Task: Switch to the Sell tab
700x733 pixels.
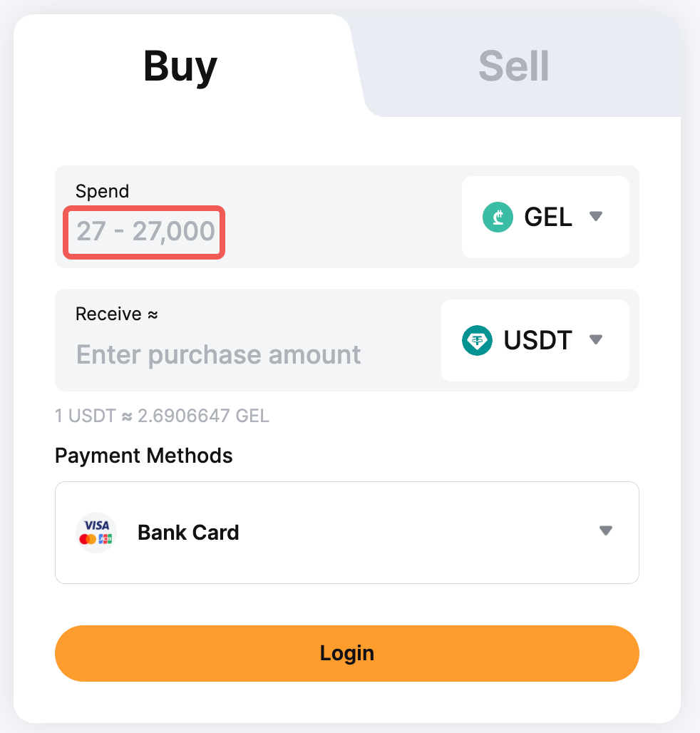Action: pyautogui.click(x=513, y=67)
